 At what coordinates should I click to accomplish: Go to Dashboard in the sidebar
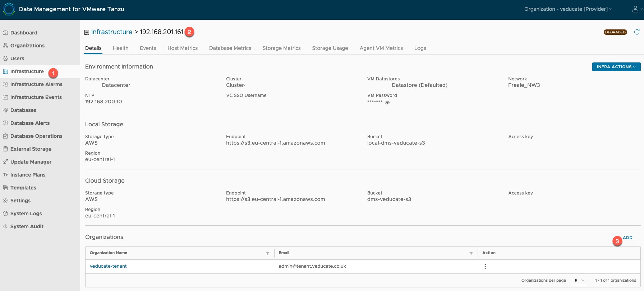pos(24,33)
